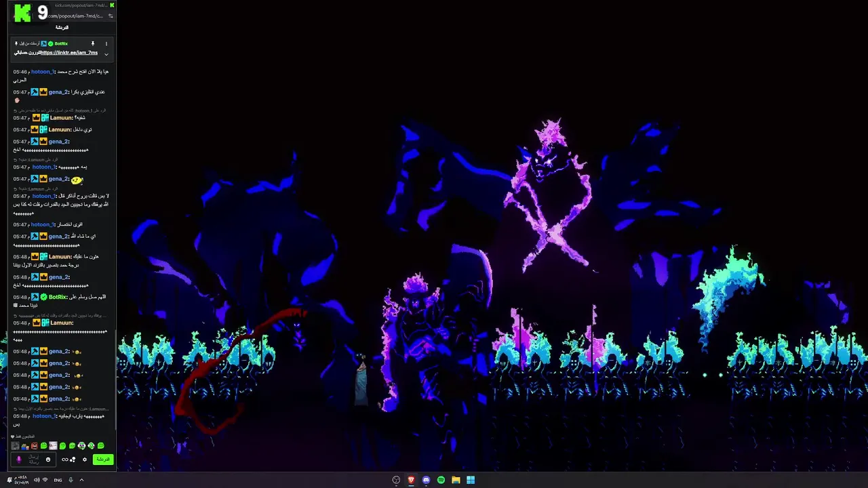Click the BotRix username in pinned message
The width and height of the screenshot is (868, 488).
click(x=61, y=43)
